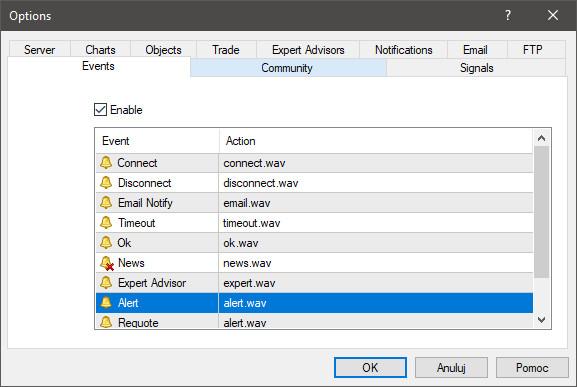
Task: Click the Event column header
Action: pos(157,141)
